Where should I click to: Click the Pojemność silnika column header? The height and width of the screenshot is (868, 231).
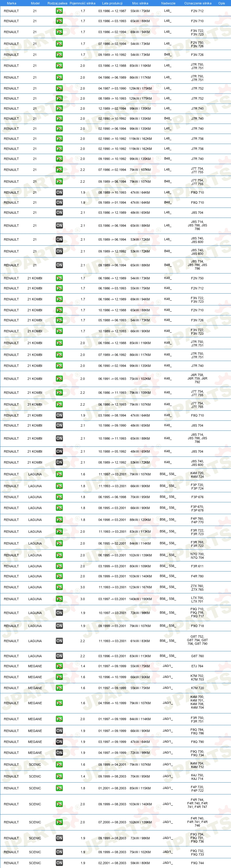(x=82, y=3)
